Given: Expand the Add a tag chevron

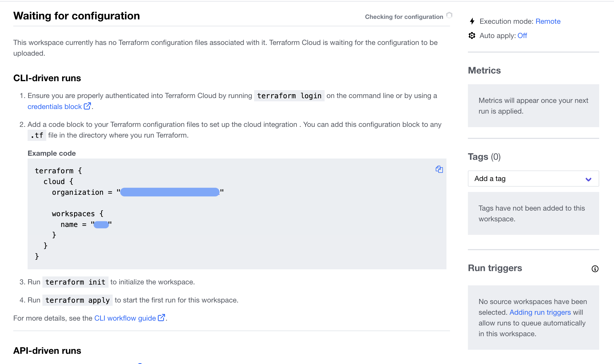Looking at the screenshot, I should pos(588,179).
